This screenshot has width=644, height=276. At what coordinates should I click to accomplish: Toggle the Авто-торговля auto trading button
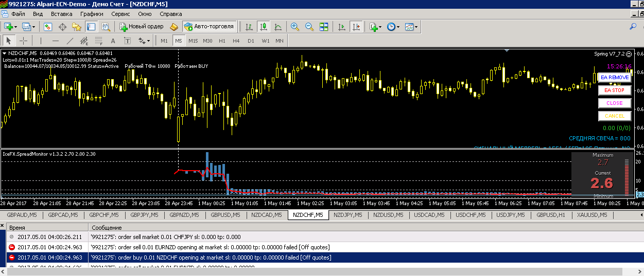(x=209, y=26)
